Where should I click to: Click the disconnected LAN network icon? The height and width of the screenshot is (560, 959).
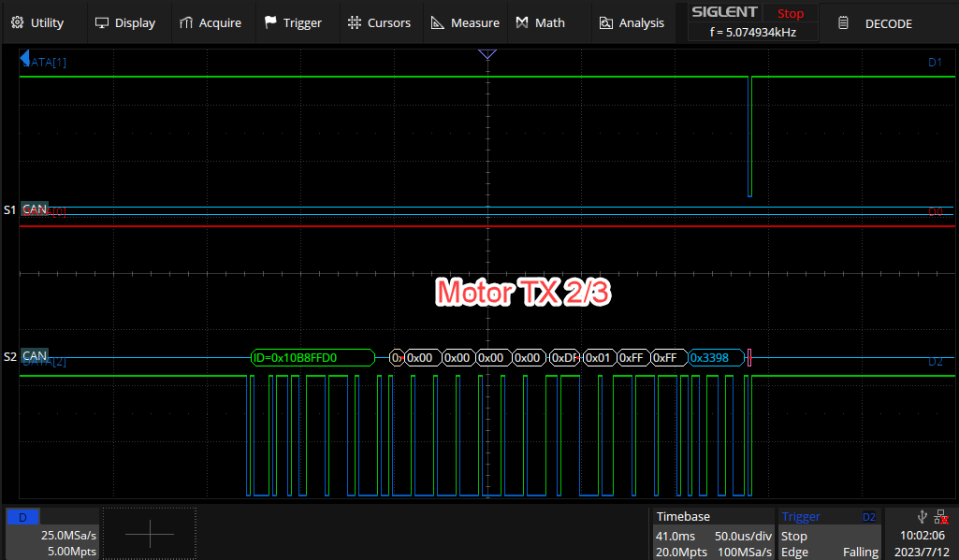(940, 517)
